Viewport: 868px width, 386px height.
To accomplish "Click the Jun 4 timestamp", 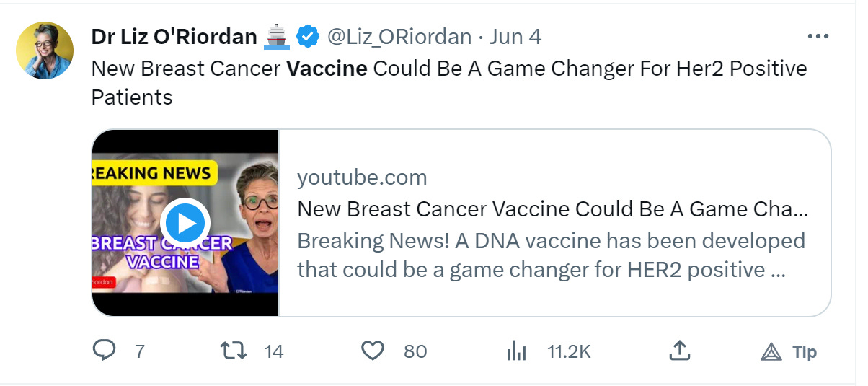I will (x=515, y=36).
